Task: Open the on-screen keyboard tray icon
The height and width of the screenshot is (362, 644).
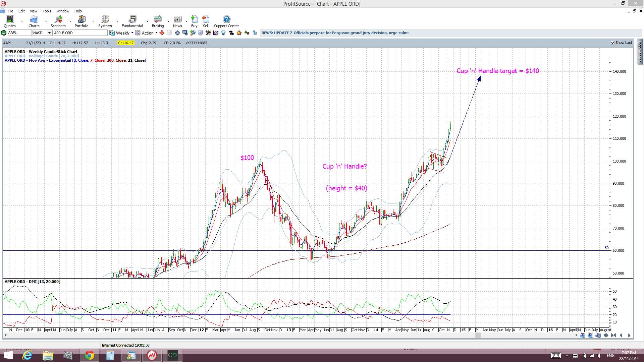Action: pyautogui.click(x=556, y=356)
